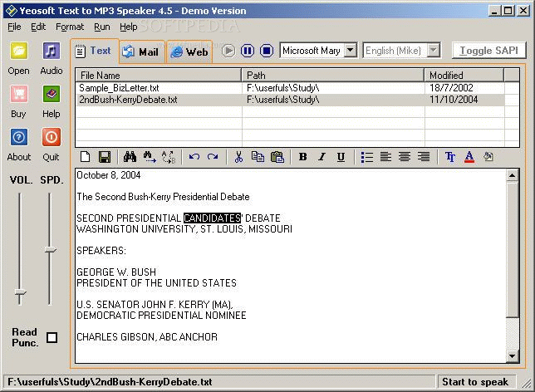This screenshot has width=535, height=392.
Task: Click the Start to speak button
Action: click(x=475, y=382)
